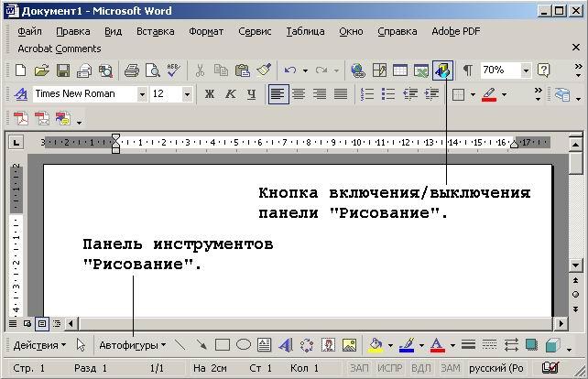Screen dimensions: 588x379
Task: Select the Rectangle drawing tool
Action: [x=222, y=345]
